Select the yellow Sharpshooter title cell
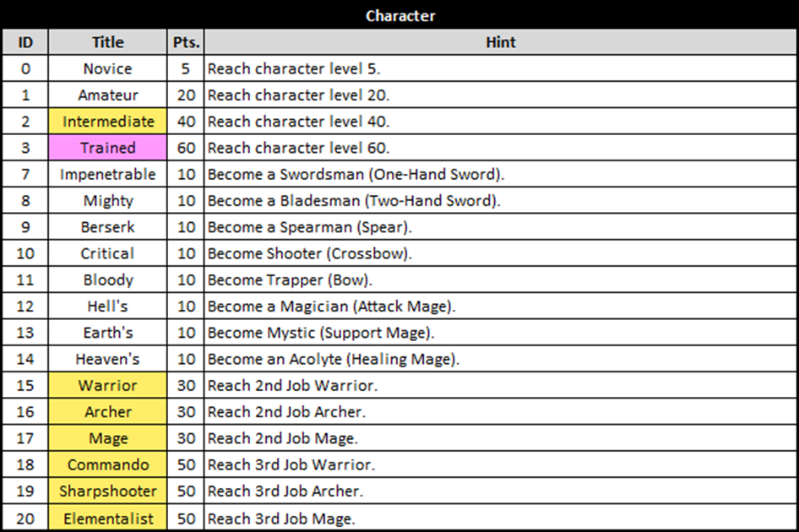The height and width of the screenshot is (532, 799). tap(107, 491)
